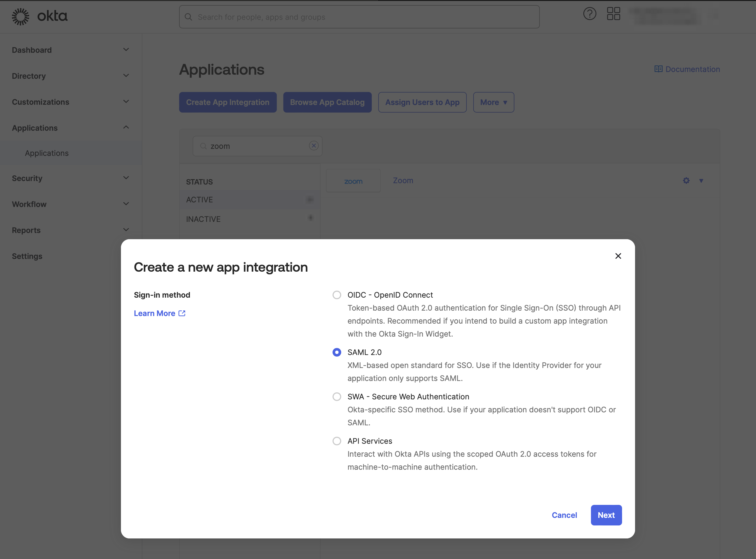Select SAML 2.0 radio button
The image size is (756, 559).
coord(337,352)
